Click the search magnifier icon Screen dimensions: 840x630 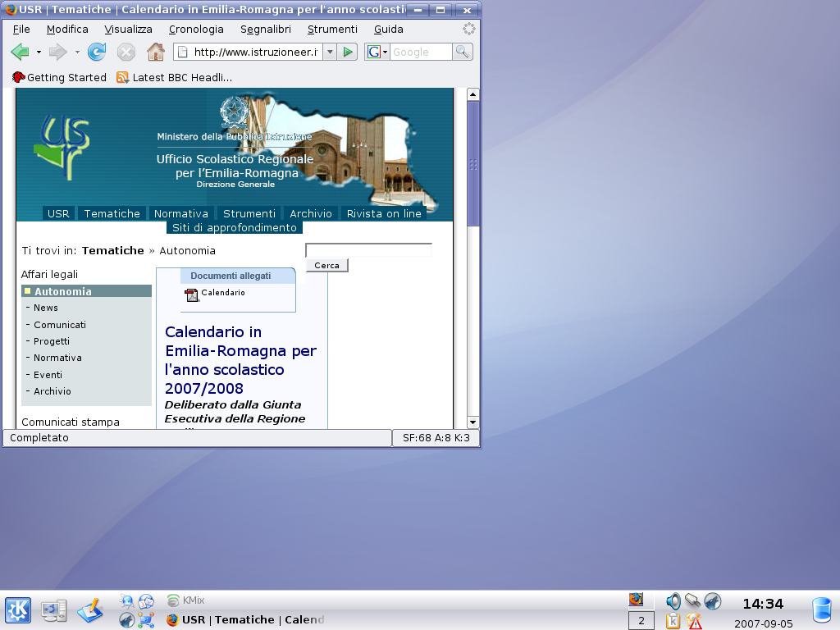pos(463,52)
